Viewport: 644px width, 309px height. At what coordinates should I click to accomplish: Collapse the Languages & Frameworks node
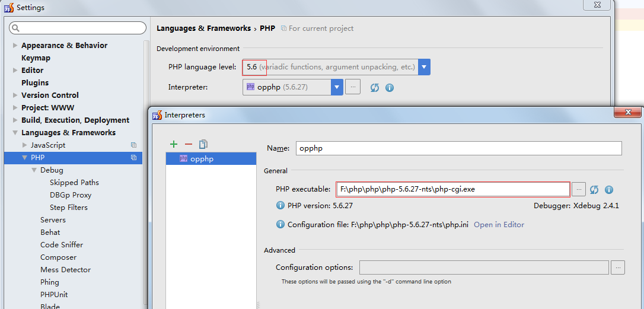click(15, 133)
